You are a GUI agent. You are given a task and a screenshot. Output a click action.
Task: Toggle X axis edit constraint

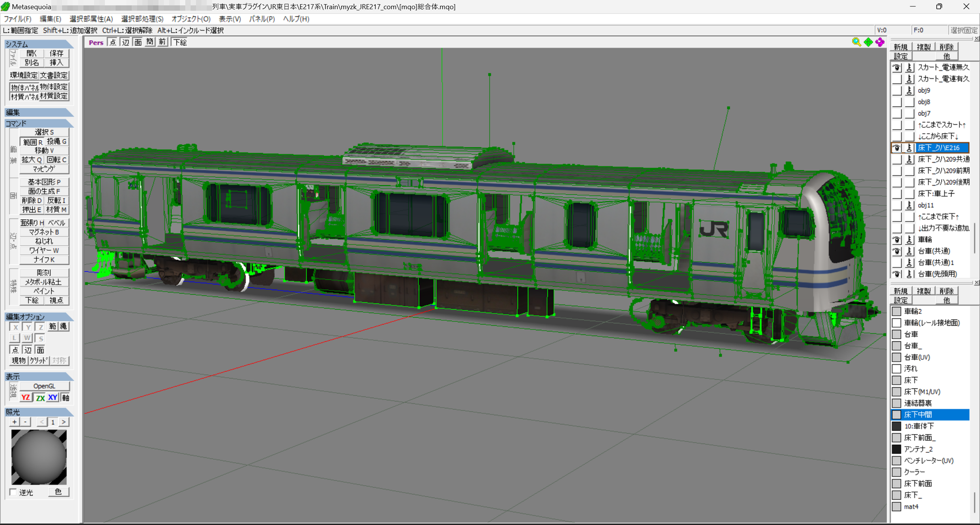[15, 327]
